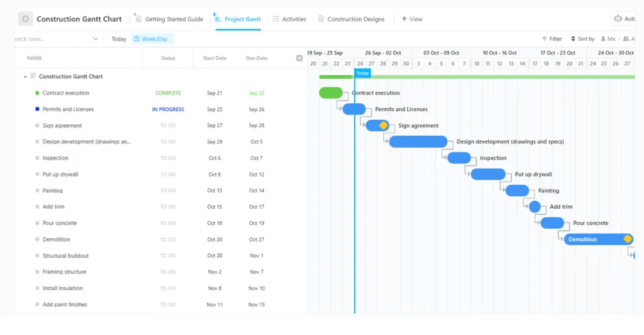Click the plus icon to add a column
644x335 pixels.
(299, 58)
